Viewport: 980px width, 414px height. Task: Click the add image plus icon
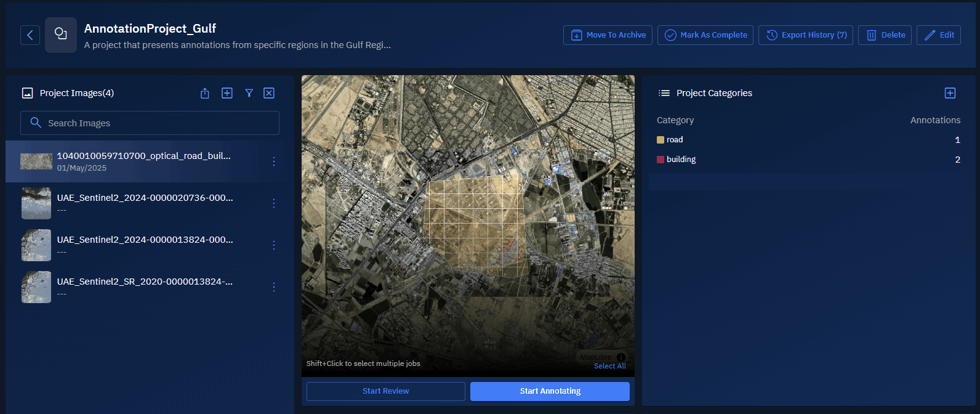[x=227, y=93]
